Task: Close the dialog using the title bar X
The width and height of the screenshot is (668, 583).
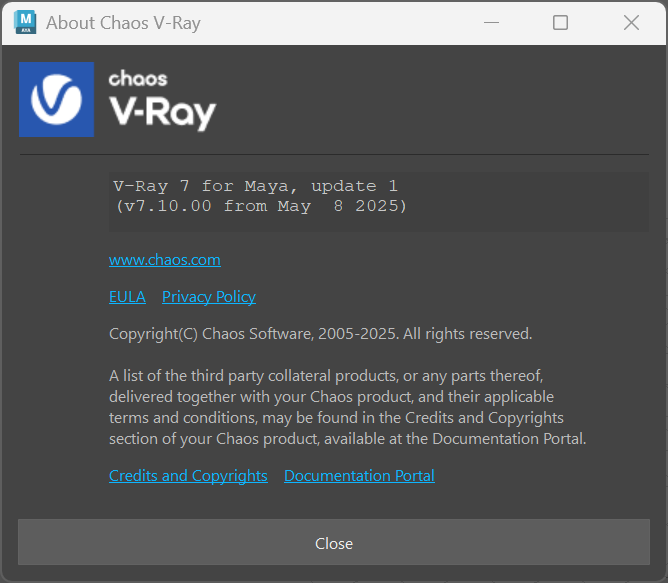Action: tap(631, 22)
